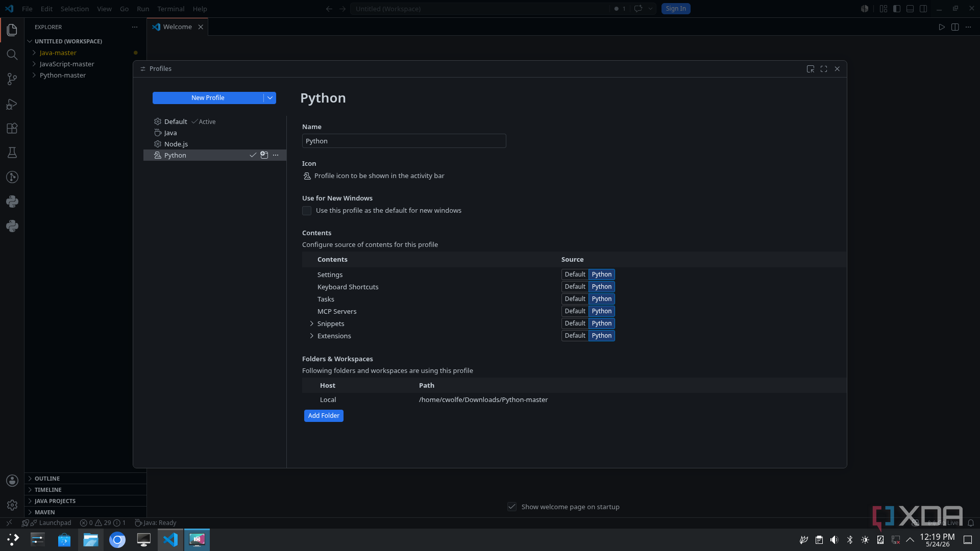
Task: Open the Testing flask view
Action: tap(12, 153)
